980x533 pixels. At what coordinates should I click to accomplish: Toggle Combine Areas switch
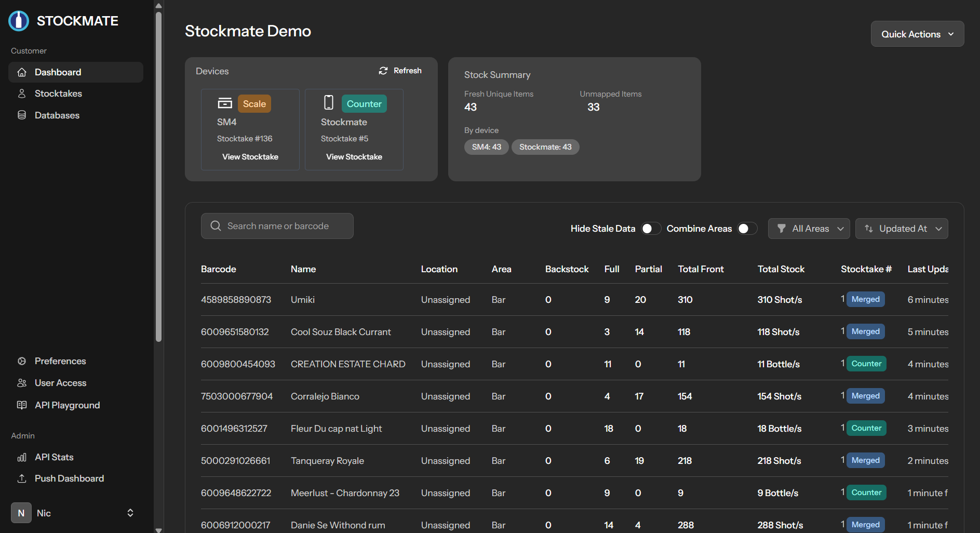pyautogui.click(x=747, y=229)
